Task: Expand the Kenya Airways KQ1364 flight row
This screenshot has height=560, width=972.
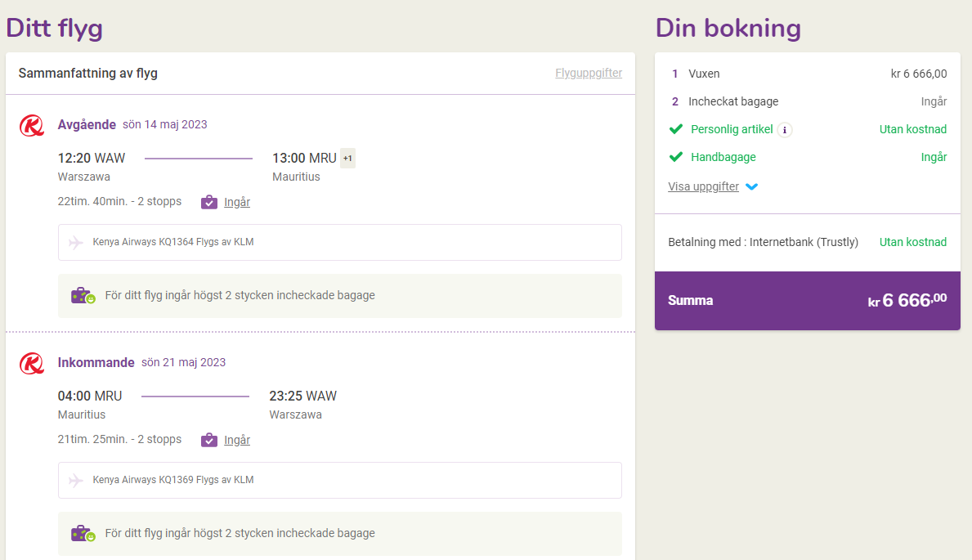Action: (340, 243)
